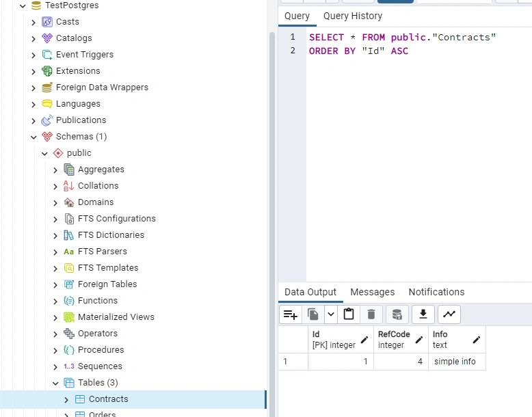This screenshot has width=532, height=417.
Task: Open the copy options dropdown arrow
Action: coord(331,314)
